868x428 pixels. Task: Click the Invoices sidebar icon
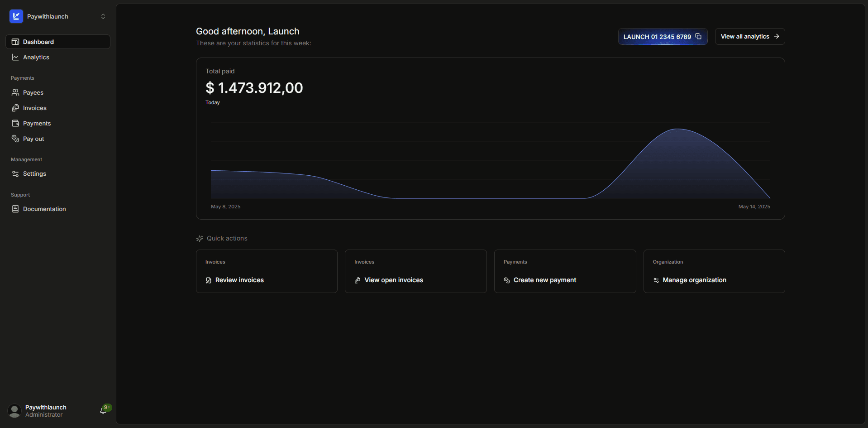[x=15, y=108]
